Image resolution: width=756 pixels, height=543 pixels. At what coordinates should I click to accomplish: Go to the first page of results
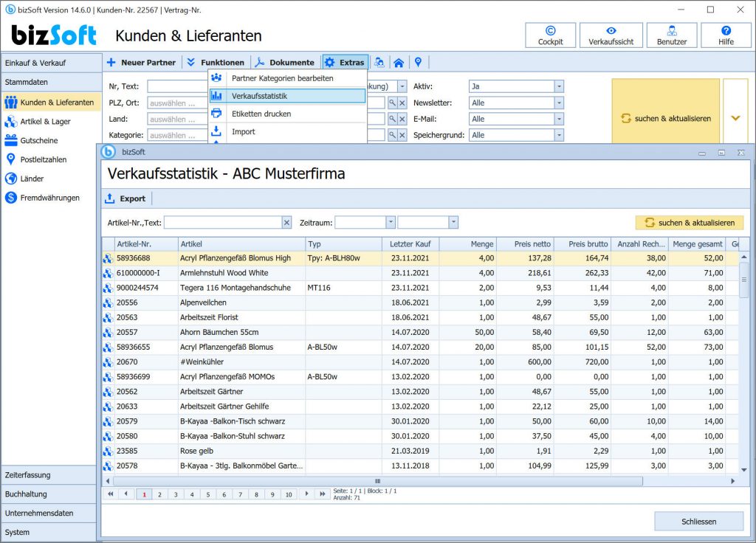(x=111, y=494)
